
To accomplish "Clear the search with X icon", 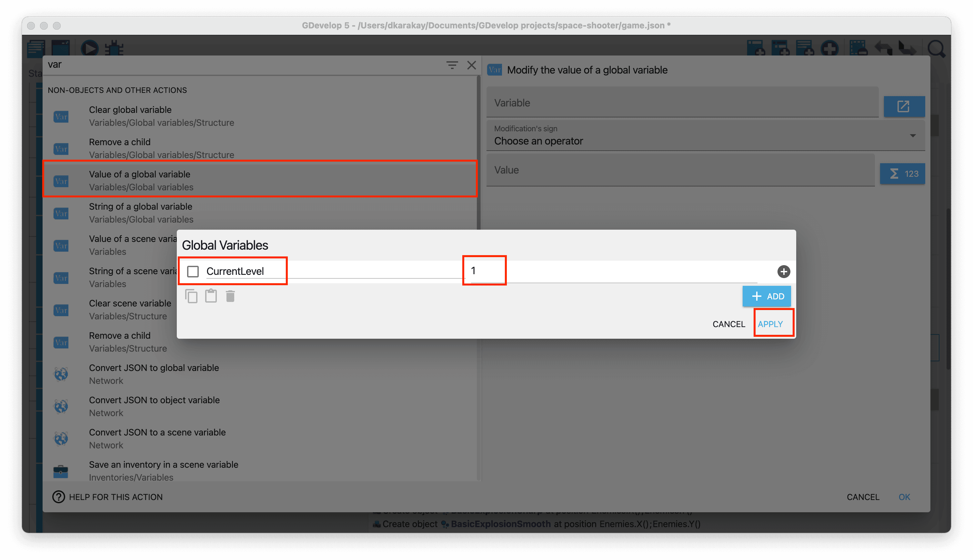I will (x=472, y=65).
